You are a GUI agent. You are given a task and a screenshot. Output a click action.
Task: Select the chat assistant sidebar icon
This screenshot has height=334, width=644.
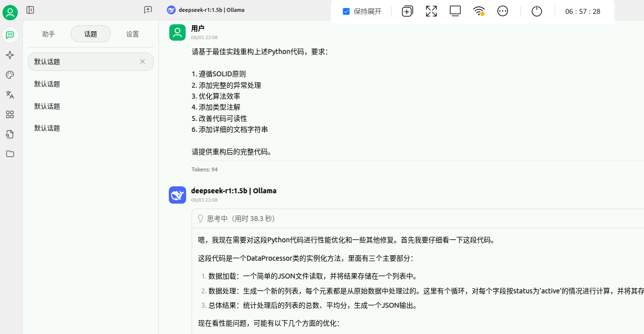[x=10, y=35]
